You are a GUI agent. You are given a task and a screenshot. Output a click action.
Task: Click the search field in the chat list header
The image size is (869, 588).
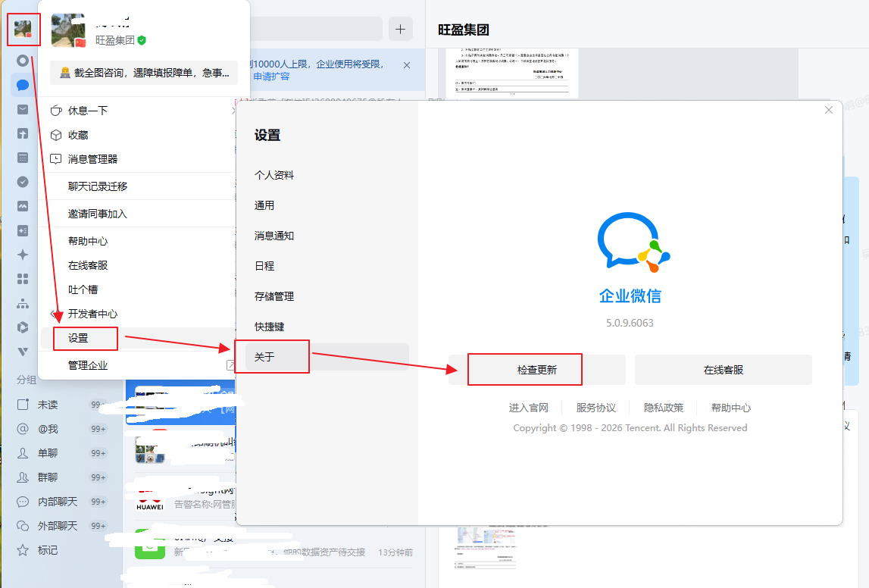316,29
